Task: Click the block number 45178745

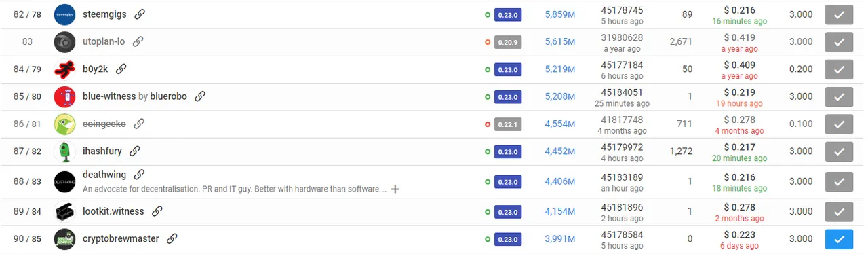Action: click(622, 10)
